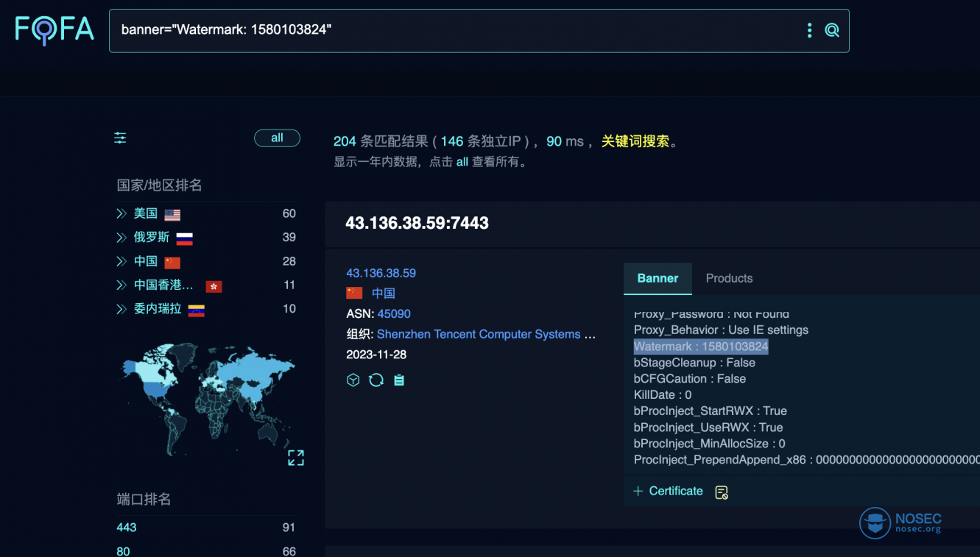Screen dimensions: 980x557
Task: Switch to the Products tab
Action: coord(729,278)
